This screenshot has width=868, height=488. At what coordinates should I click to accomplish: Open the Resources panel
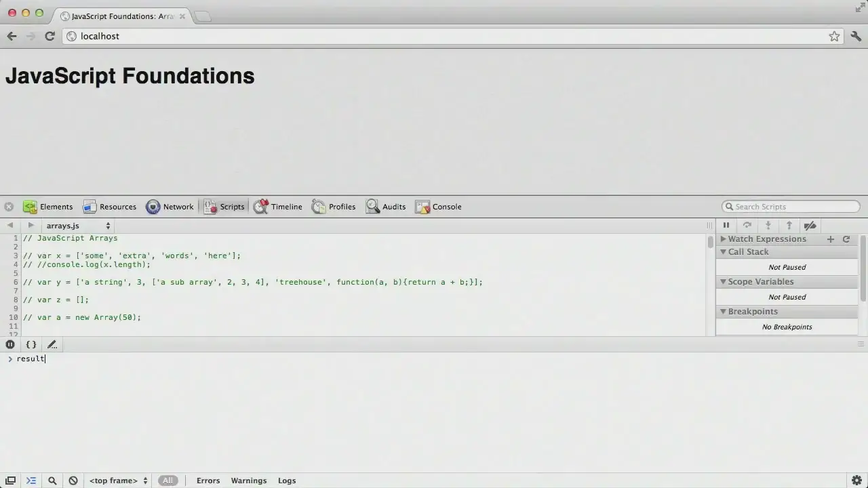click(x=109, y=207)
